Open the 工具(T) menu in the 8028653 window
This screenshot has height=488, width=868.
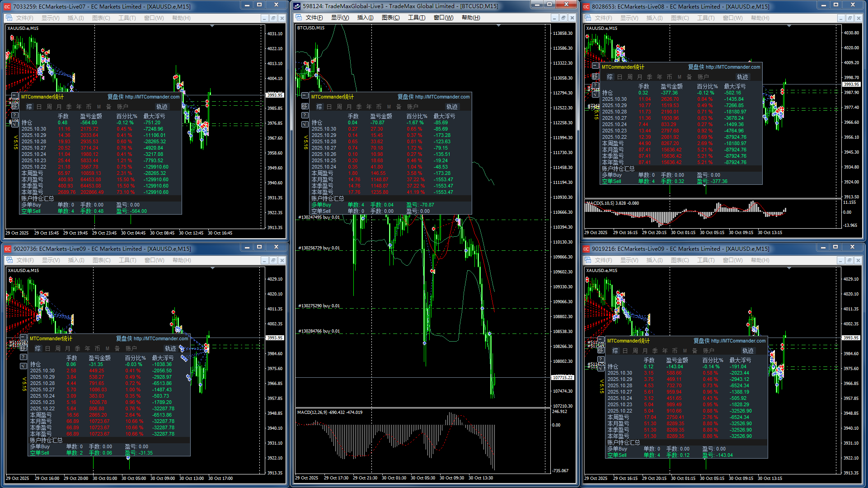click(705, 18)
